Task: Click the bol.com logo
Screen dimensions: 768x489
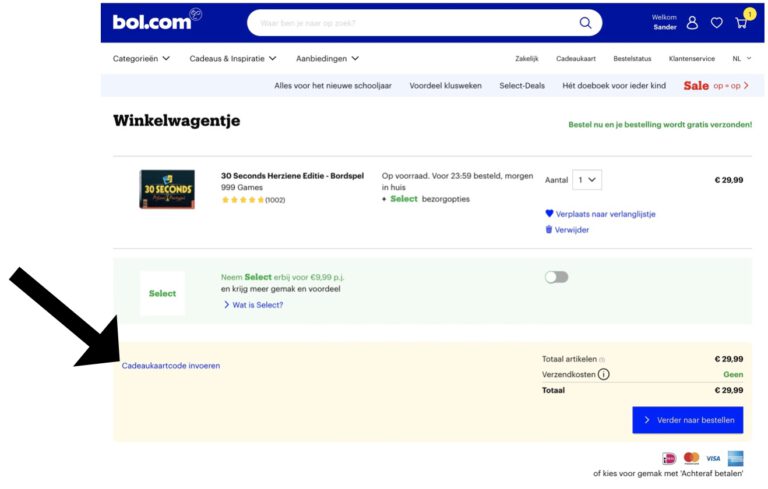Action: tap(157, 21)
